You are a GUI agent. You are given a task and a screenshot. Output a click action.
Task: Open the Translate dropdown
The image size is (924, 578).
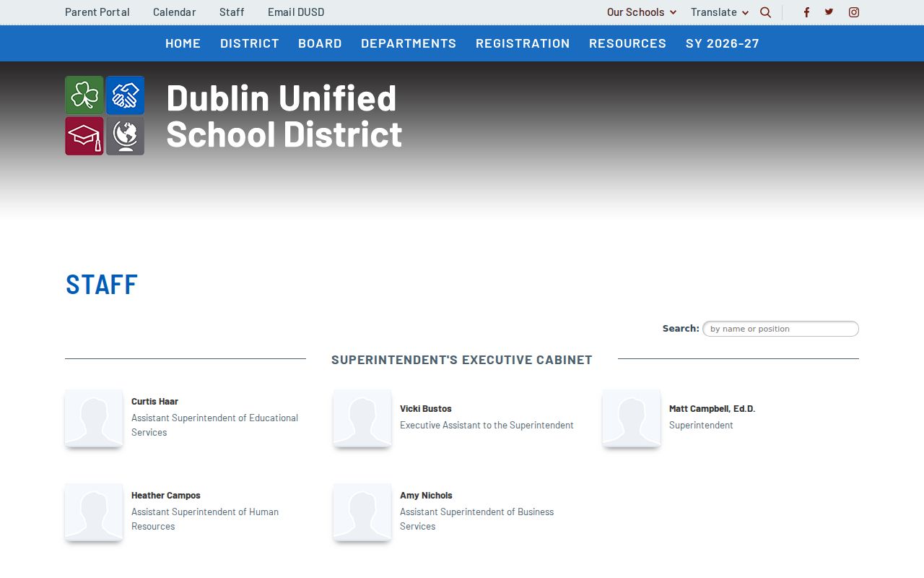pyautogui.click(x=720, y=12)
